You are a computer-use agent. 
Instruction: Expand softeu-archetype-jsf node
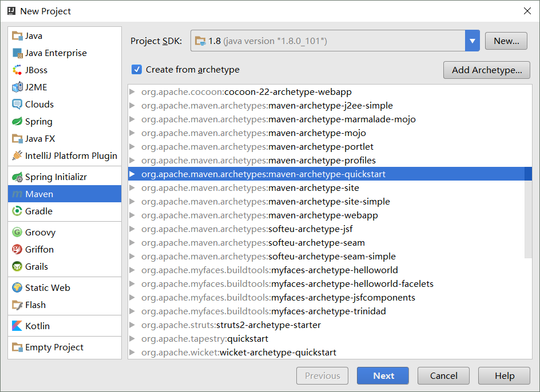[132, 229]
